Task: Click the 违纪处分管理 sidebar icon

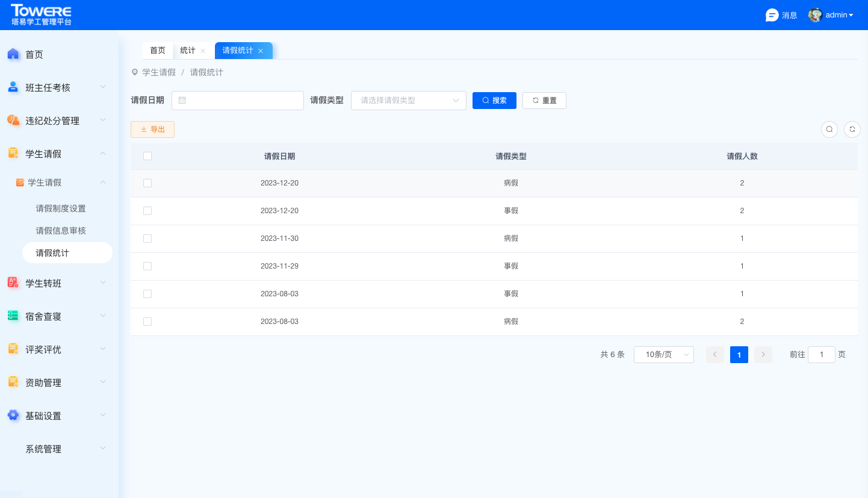Action: (x=13, y=120)
